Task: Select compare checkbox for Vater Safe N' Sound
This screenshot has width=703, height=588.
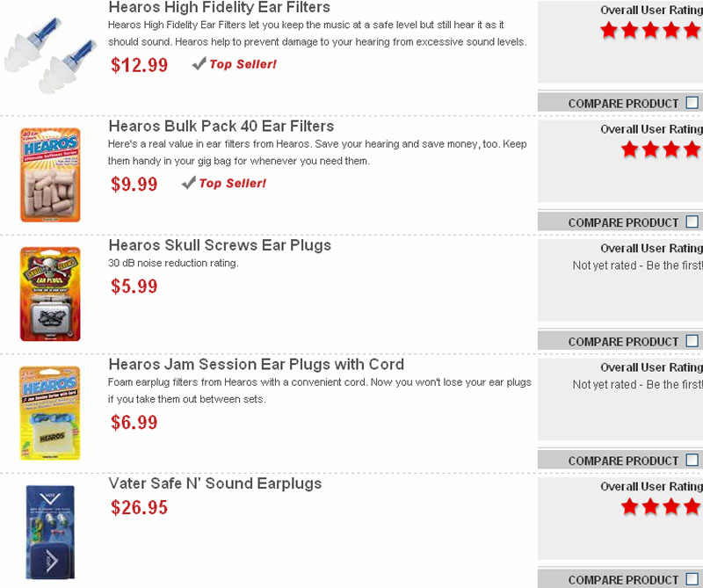Action: pos(692,579)
